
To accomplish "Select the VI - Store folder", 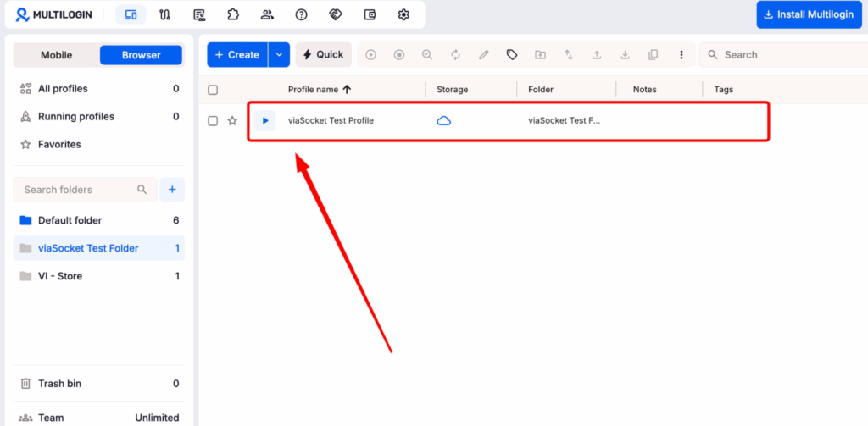I will tap(99, 276).
